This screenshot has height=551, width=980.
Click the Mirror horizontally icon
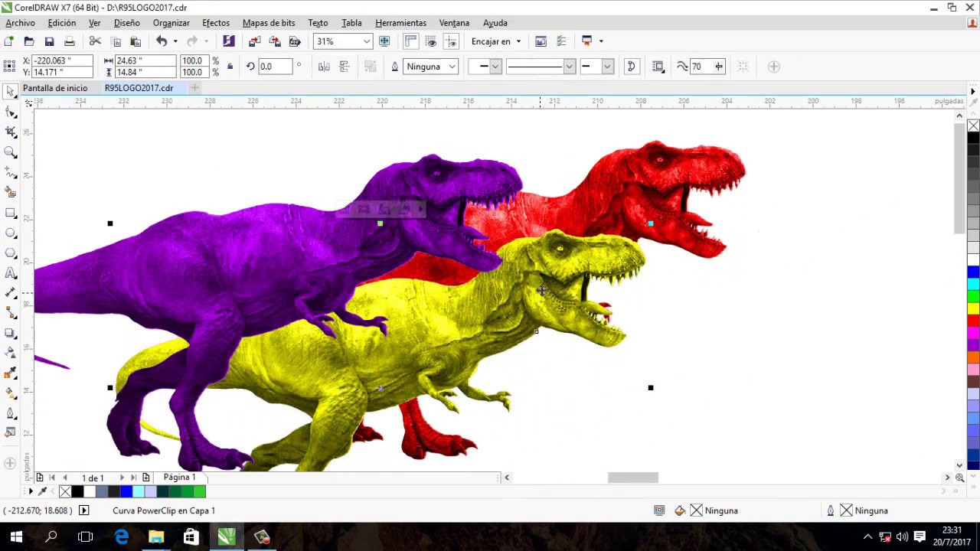pyautogui.click(x=324, y=67)
